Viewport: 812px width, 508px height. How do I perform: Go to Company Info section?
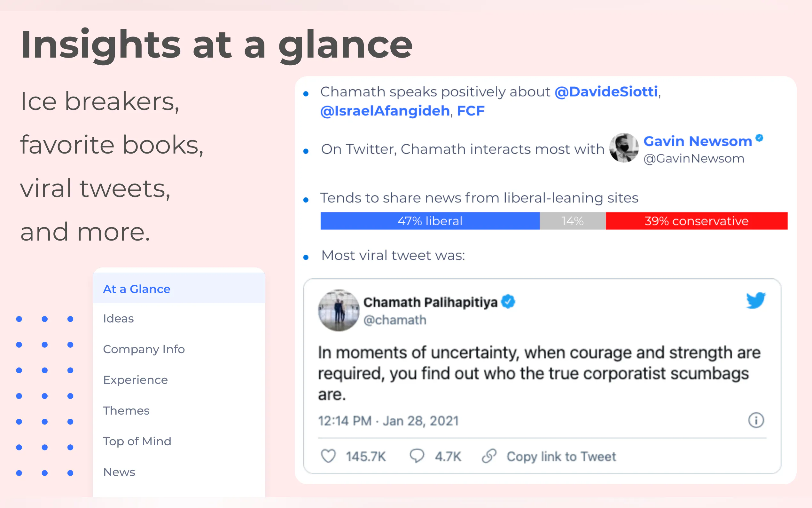144,349
